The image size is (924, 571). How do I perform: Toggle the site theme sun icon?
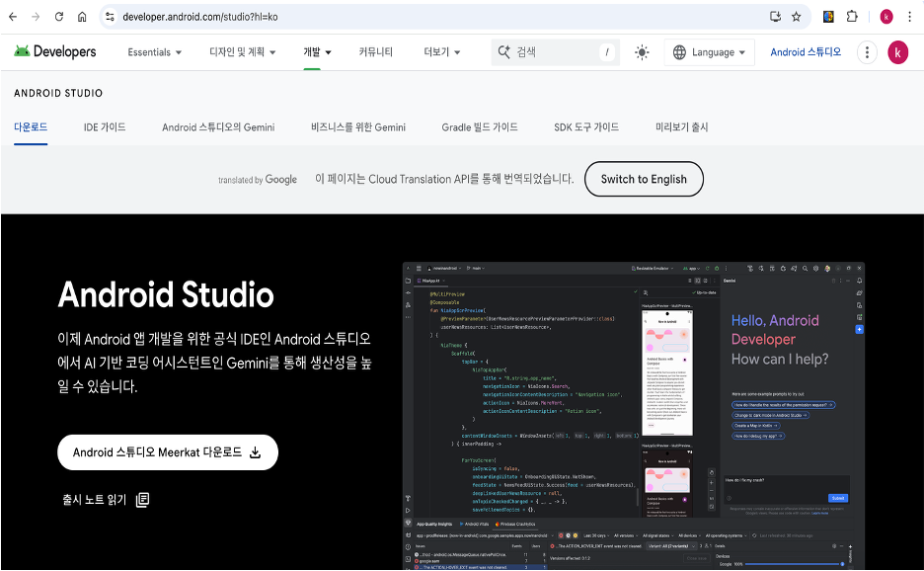642,52
